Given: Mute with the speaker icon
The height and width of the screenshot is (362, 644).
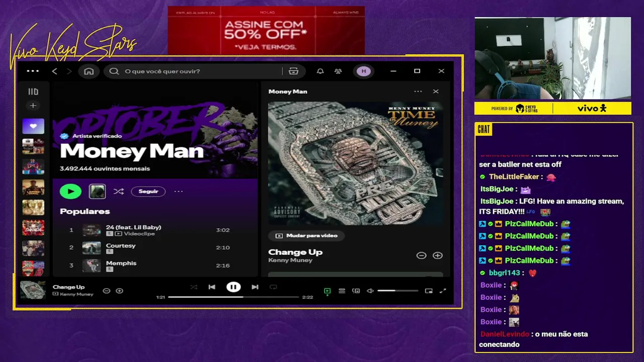Looking at the screenshot, I should click(x=370, y=291).
